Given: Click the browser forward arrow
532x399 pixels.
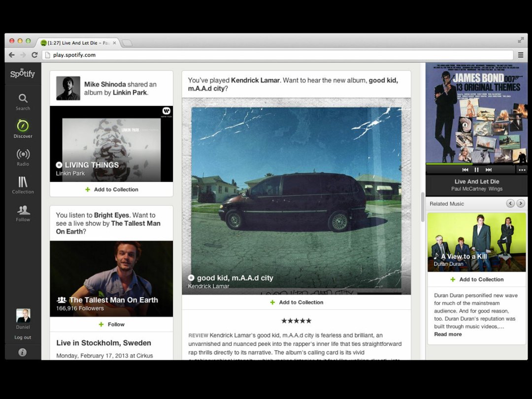Looking at the screenshot, I should 23,55.
